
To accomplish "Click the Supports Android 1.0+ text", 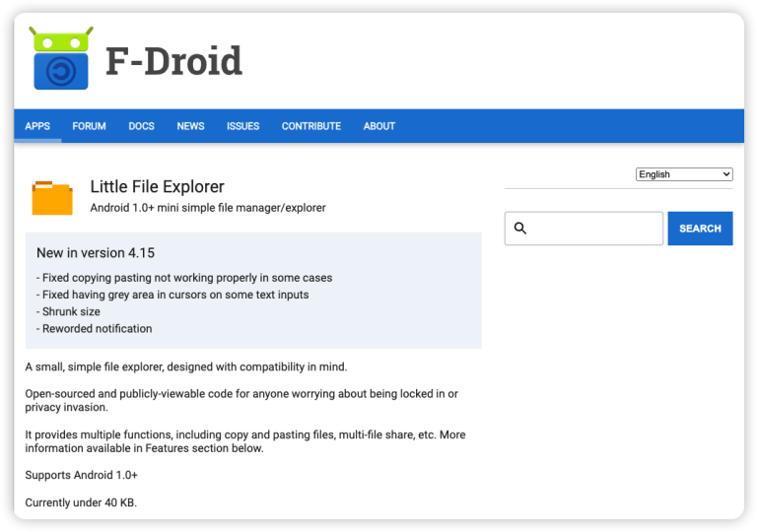I will [x=81, y=475].
